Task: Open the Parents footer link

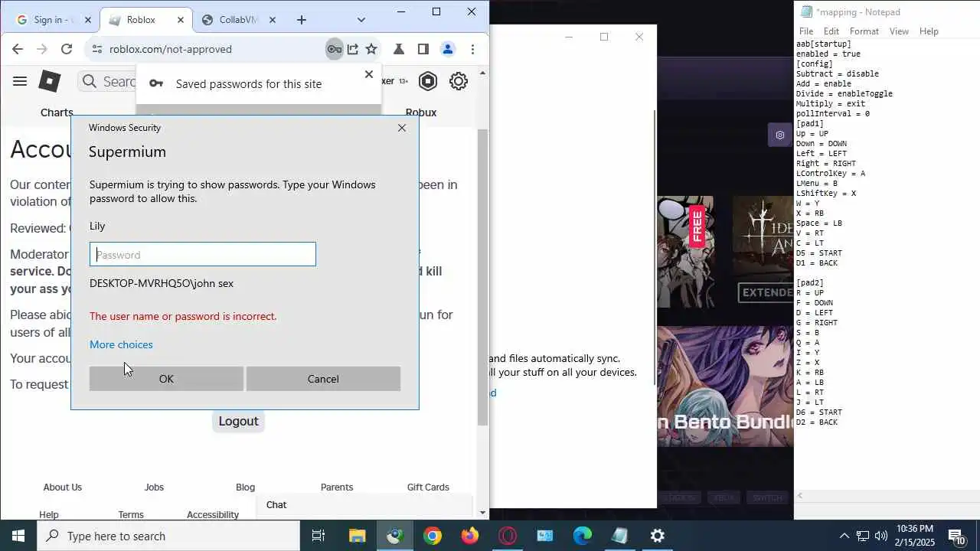Action: coord(337,487)
